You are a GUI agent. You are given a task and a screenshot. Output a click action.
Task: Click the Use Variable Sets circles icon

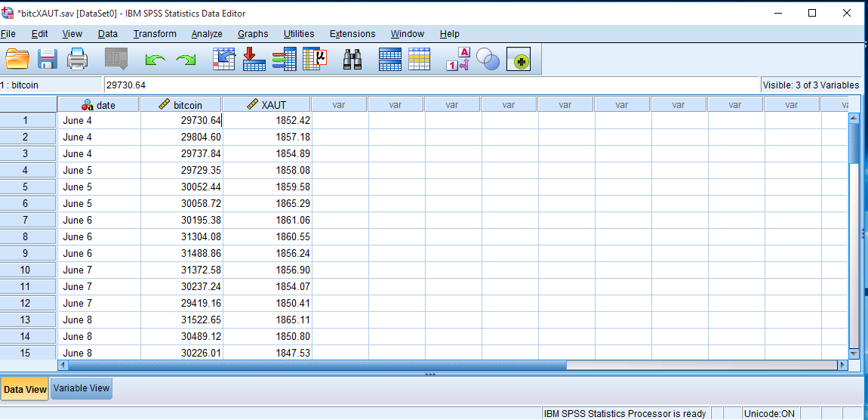coord(488,59)
